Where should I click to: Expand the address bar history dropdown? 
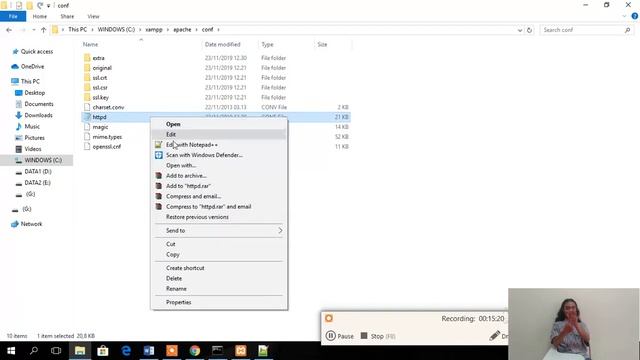coord(520,30)
